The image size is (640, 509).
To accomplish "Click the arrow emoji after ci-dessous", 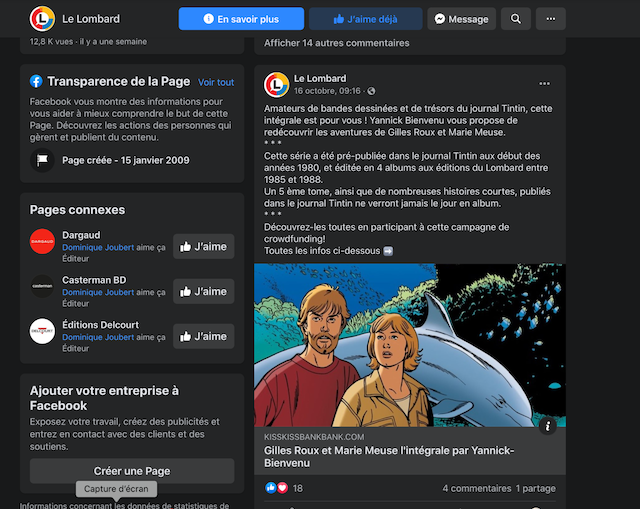I will click(388, 251).
